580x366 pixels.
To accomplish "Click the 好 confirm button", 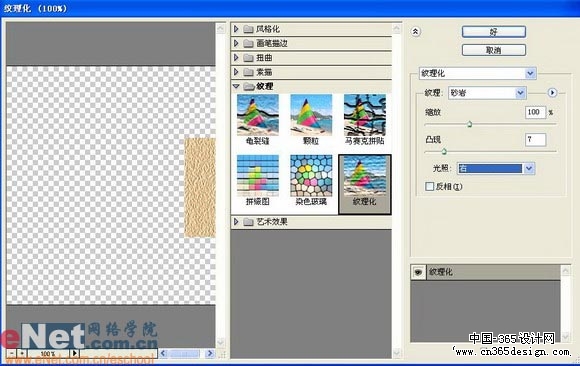I will pyautogui.click(x=494, y=32).
